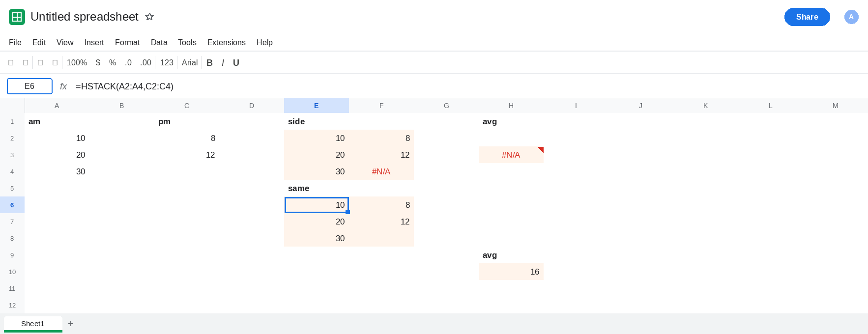Toggle bold formatting
This screenshot has height=334, width=868.
pyautogui.click(x=210, y=63)
